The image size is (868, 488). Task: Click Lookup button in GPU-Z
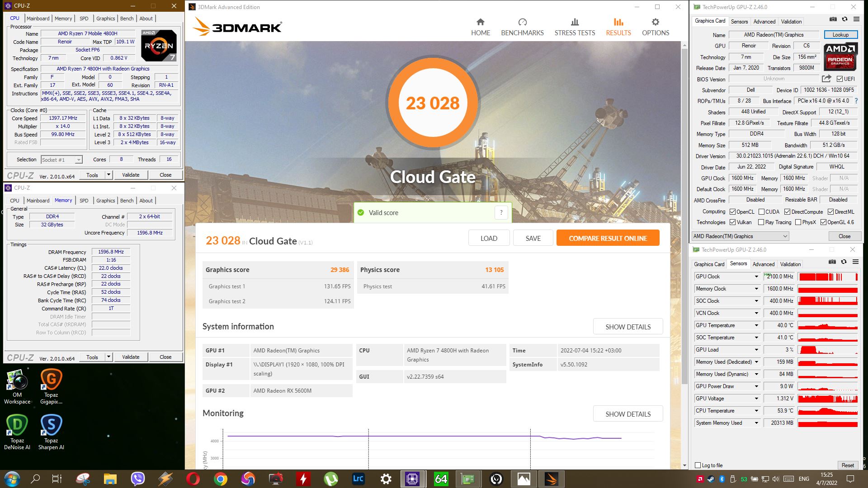coord(840,35)
